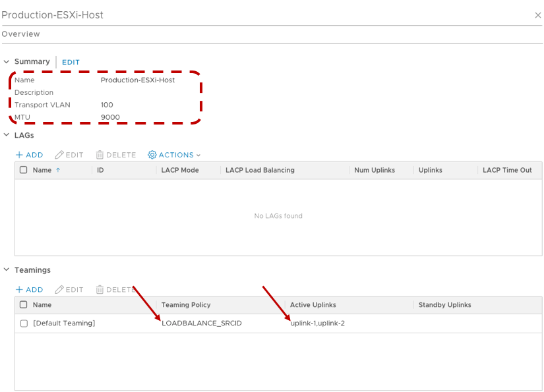
Task: Click the pencil Edit icon in LAGs
Action: pos(59,155)
